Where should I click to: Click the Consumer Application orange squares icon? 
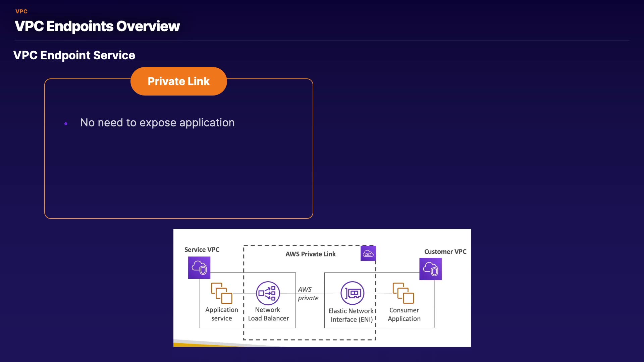pyautogui.click(x=403, y=293)
